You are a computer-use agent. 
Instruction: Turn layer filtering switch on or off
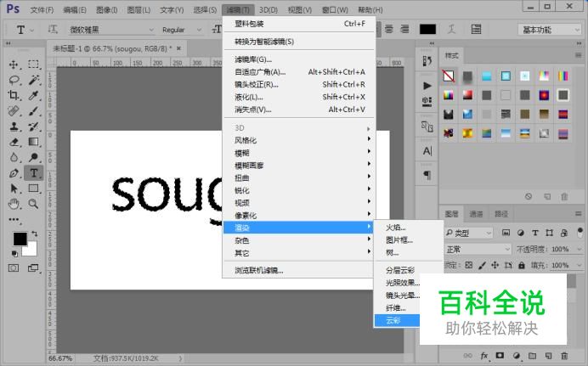[x=580, y=233]
